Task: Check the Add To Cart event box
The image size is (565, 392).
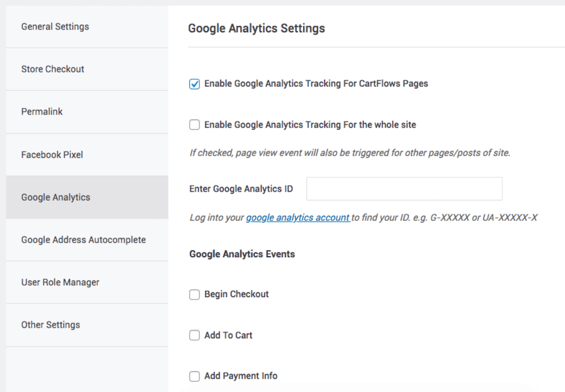Action: (x=194, y=336)
